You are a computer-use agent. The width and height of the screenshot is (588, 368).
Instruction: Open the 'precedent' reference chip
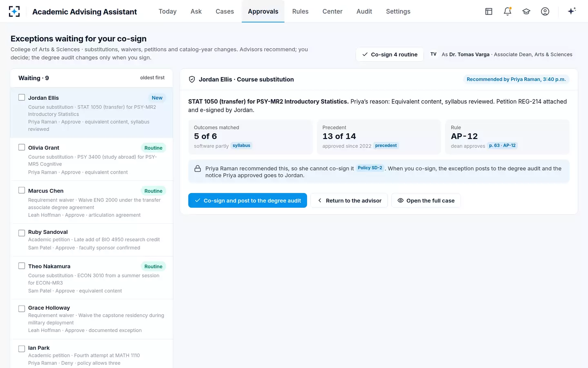(386, 146)
